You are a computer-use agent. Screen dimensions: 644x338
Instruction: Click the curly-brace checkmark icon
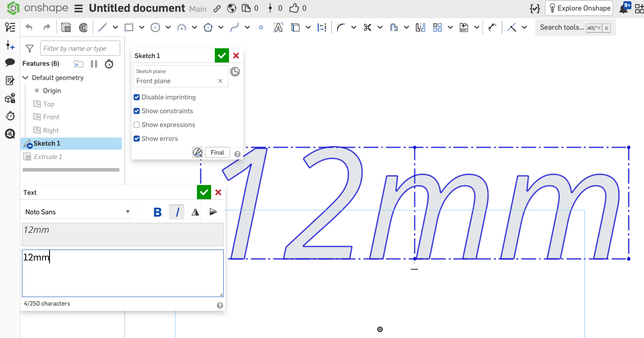point(535,9)
